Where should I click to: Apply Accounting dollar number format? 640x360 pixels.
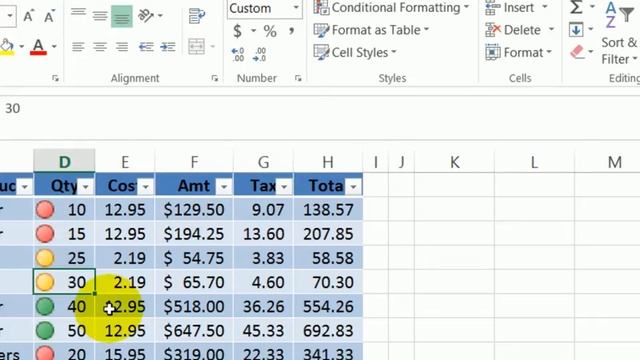tap(237, 31)
